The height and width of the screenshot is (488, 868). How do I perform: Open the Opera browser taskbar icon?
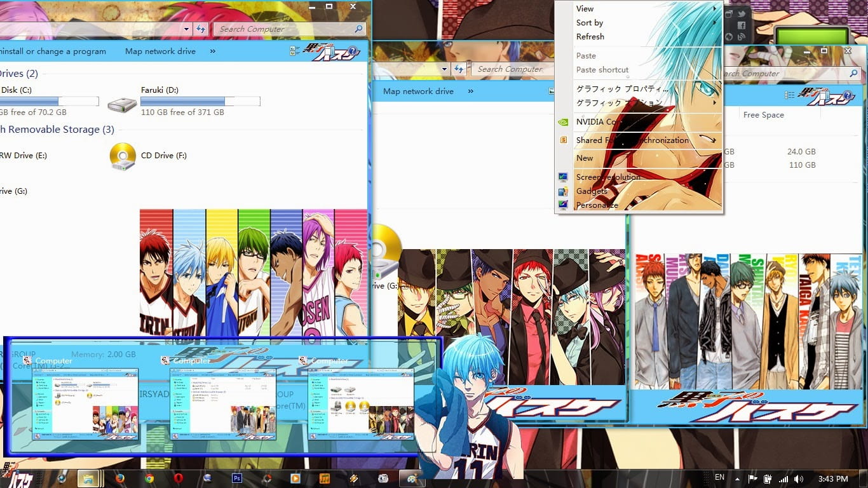(x=179, y=477)
